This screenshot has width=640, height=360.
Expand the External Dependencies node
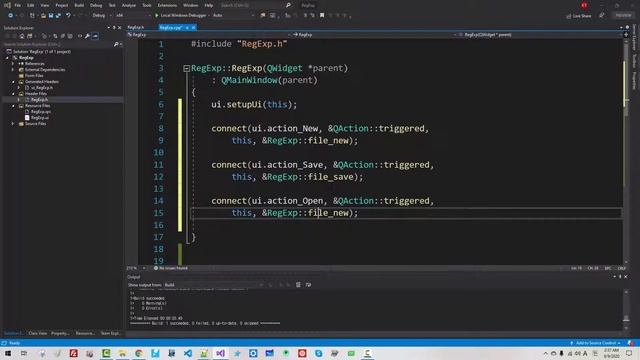pyautogui.click(x=13, y=70)
